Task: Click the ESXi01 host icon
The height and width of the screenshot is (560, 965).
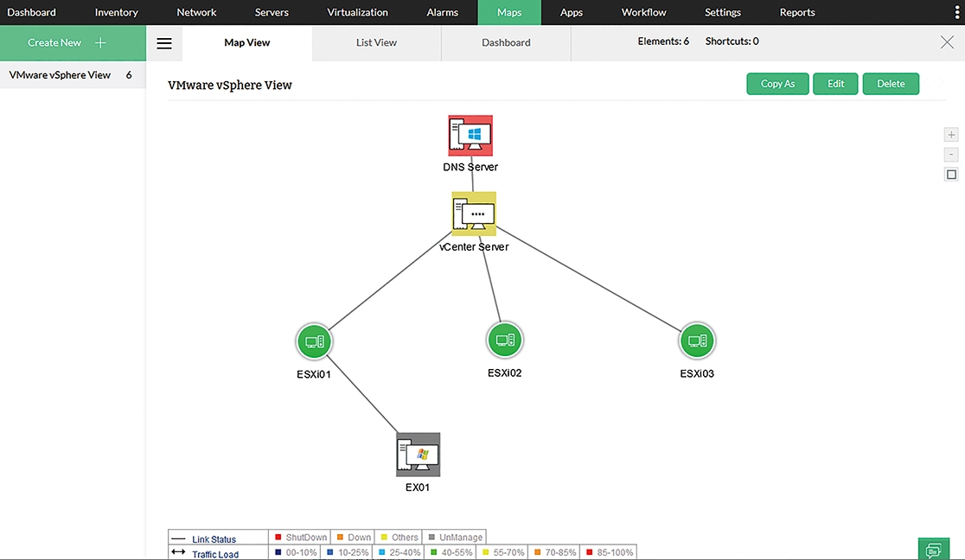Action: coord(315,340)
